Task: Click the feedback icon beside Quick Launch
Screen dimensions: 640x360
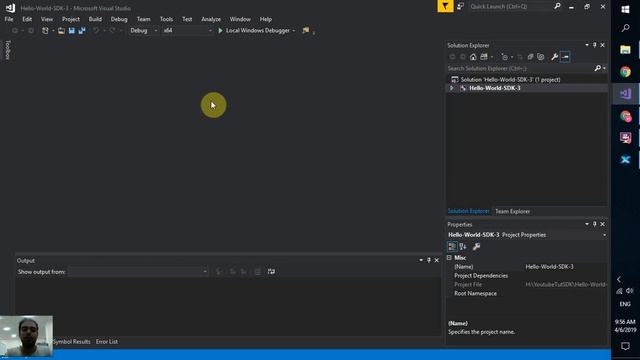Action: click(460, 6)
